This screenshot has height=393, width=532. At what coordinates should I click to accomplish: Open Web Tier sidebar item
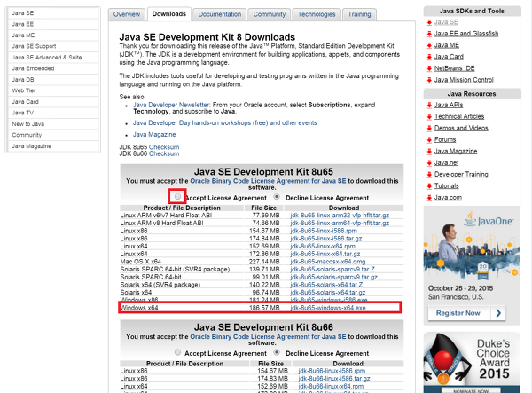[53, 90]
